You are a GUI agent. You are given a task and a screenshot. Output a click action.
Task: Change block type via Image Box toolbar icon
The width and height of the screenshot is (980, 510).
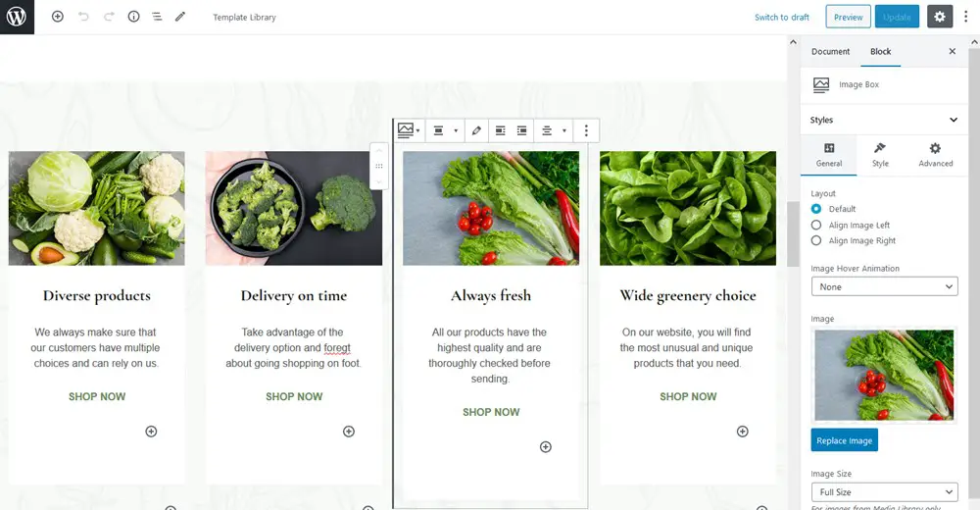pyautogui.click(x=409, y=130)
